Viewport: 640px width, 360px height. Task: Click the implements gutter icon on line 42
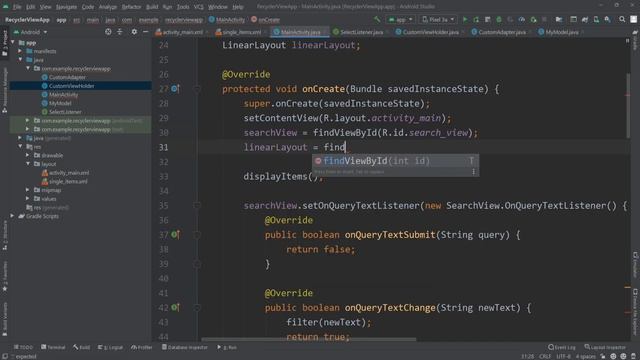tap(175, 307)
